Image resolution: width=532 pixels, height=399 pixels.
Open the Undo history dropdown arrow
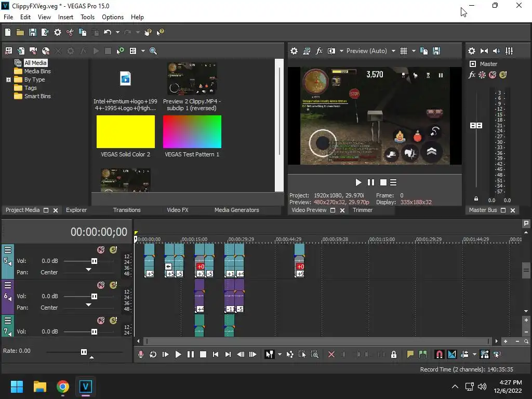(x=117, y=32)
